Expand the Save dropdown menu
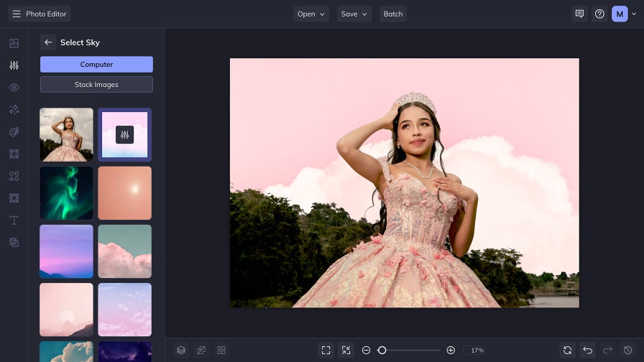The width and height of the screenshot is (644, 362). pos(354,14)
